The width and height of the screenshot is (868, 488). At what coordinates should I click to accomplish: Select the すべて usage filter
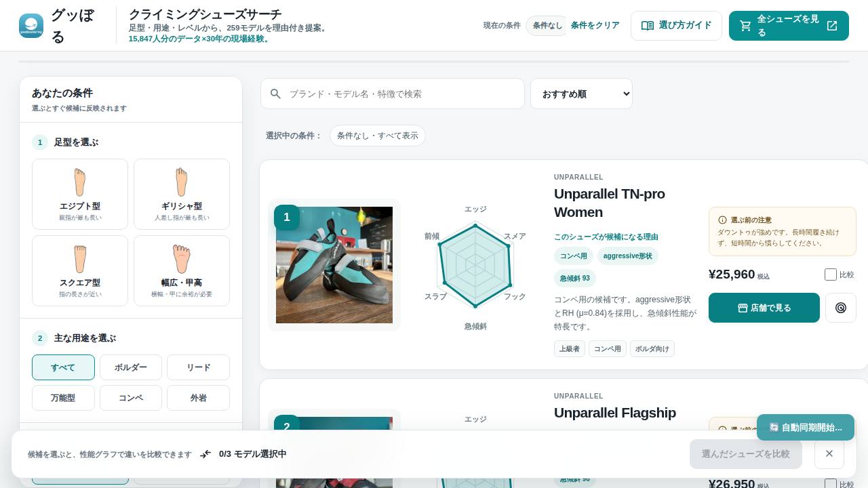coord(63,367)
